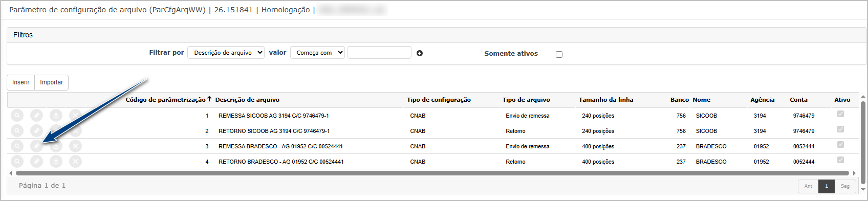This screenshot has height=201, width=868.
Task: Click '400 posições' in REMESSA BRADESCO row
Action: coord(598,146)
